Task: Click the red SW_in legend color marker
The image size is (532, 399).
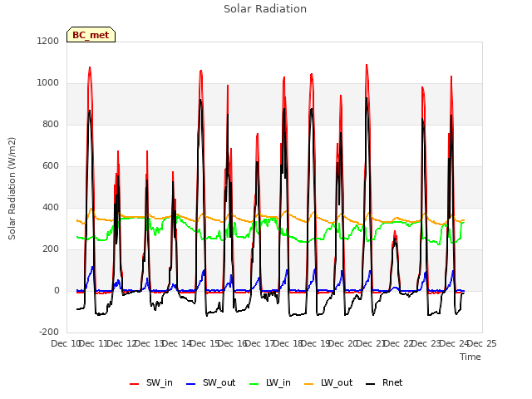Action: [x=135, y=384]
